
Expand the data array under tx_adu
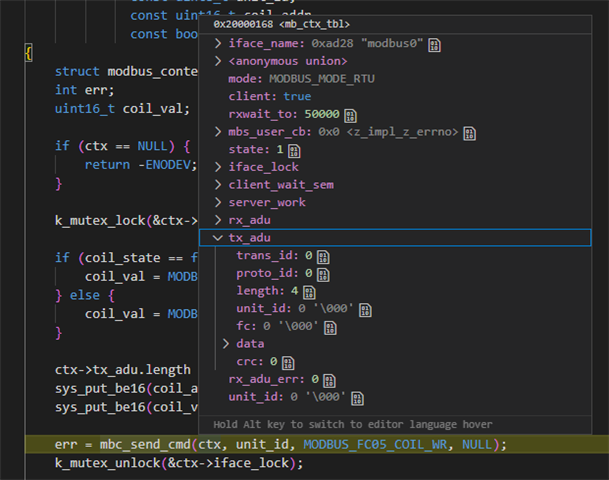[226, 344]
